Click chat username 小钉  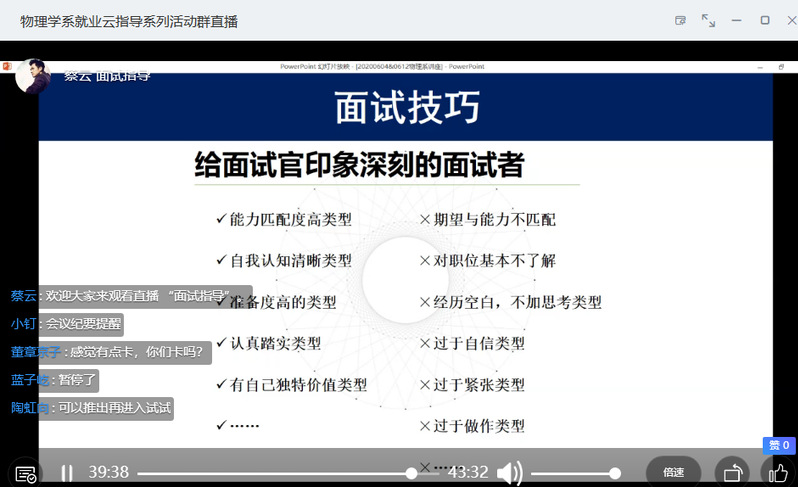(x=23, y=324)
